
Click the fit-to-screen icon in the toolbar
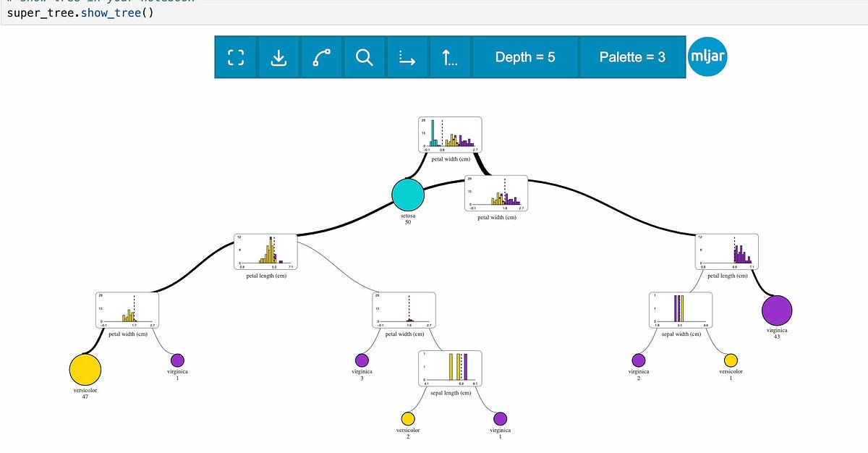pos(238,56)
